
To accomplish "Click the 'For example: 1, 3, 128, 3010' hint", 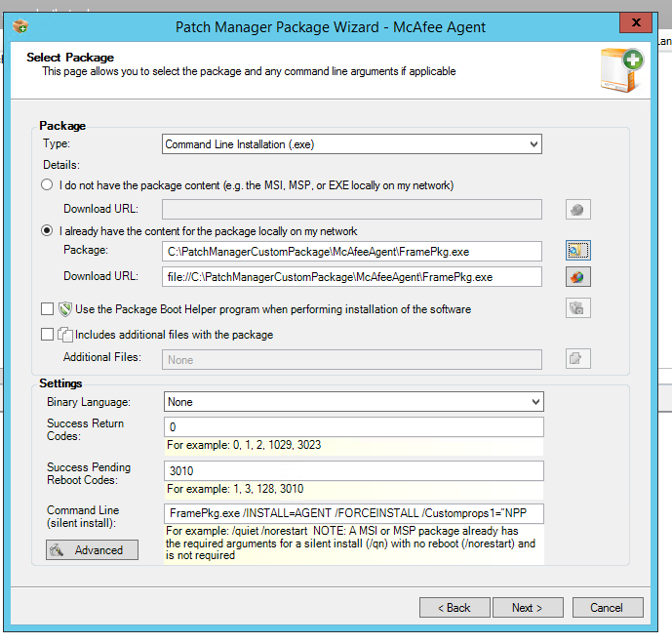I will [235, 489].
